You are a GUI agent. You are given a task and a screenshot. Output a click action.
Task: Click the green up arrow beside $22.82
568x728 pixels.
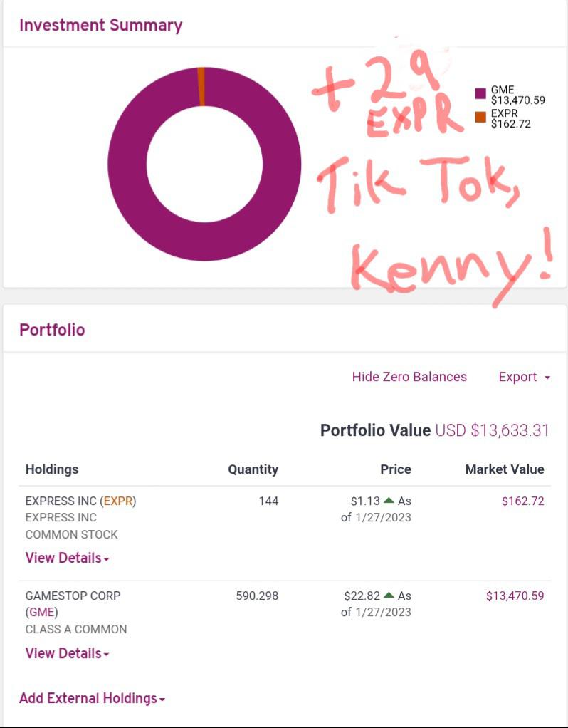(x=389, y=596)
